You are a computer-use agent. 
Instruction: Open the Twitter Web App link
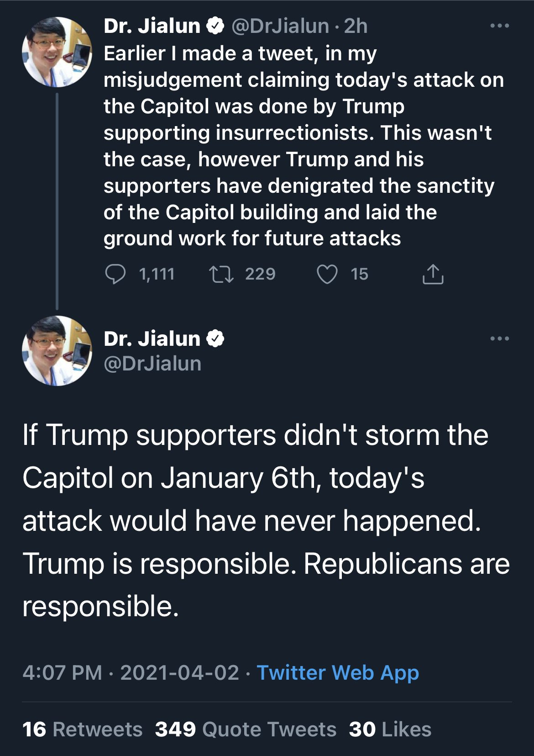pyautogui.click(x=338, y=673)
